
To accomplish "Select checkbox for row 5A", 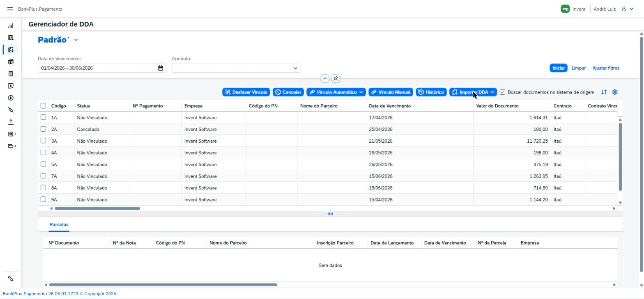I will (x=43, y=164).
